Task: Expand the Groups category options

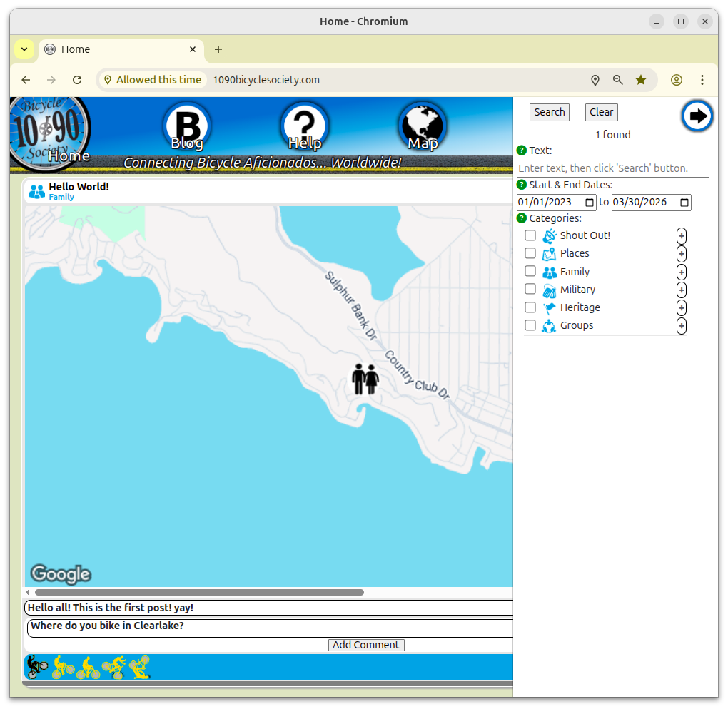Action: pos(681,325)
